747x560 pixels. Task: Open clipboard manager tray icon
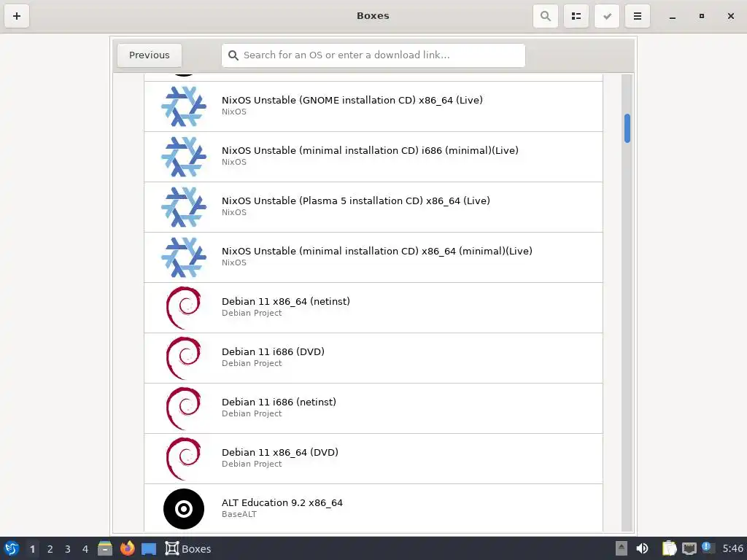[x=670, y=548]
